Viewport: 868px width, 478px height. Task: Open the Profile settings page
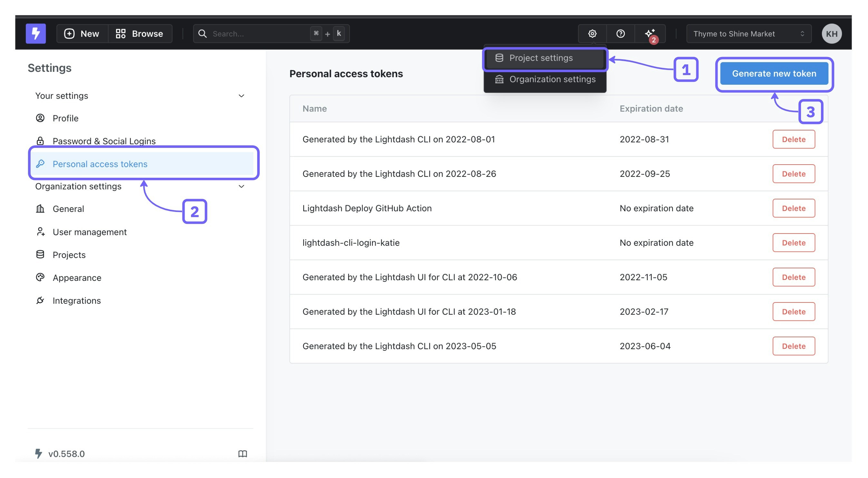pyautogui.click(x=65, y=118)
